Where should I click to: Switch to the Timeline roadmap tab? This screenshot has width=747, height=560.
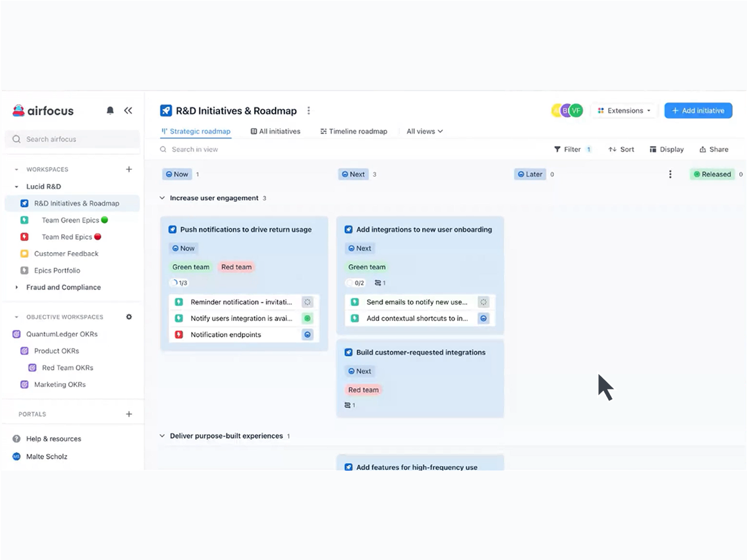click(x=353, y=131)
